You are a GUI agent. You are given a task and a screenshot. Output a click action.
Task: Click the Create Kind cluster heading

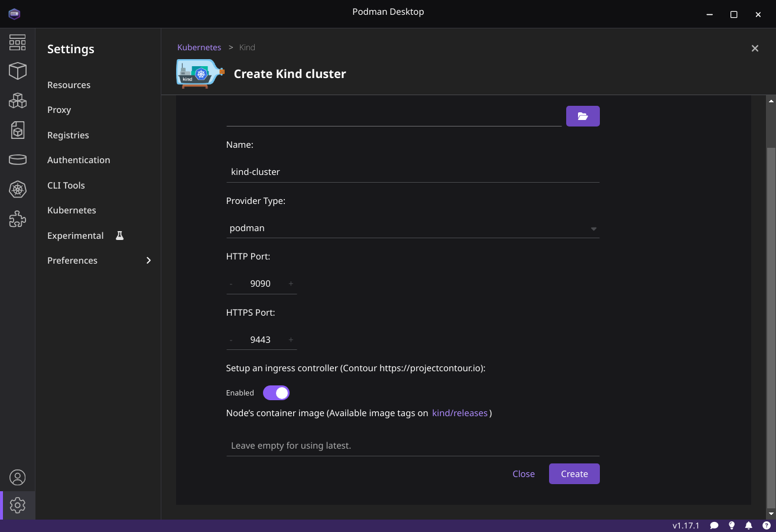click(290, 74)
